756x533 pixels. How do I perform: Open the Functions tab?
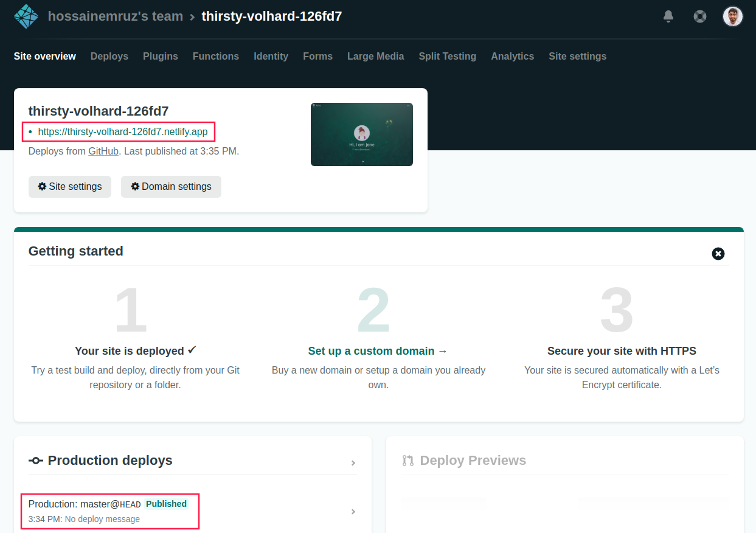point(216,56)
